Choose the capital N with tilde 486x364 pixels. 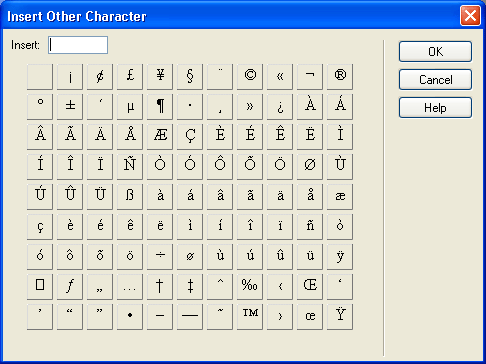point(130,167)
